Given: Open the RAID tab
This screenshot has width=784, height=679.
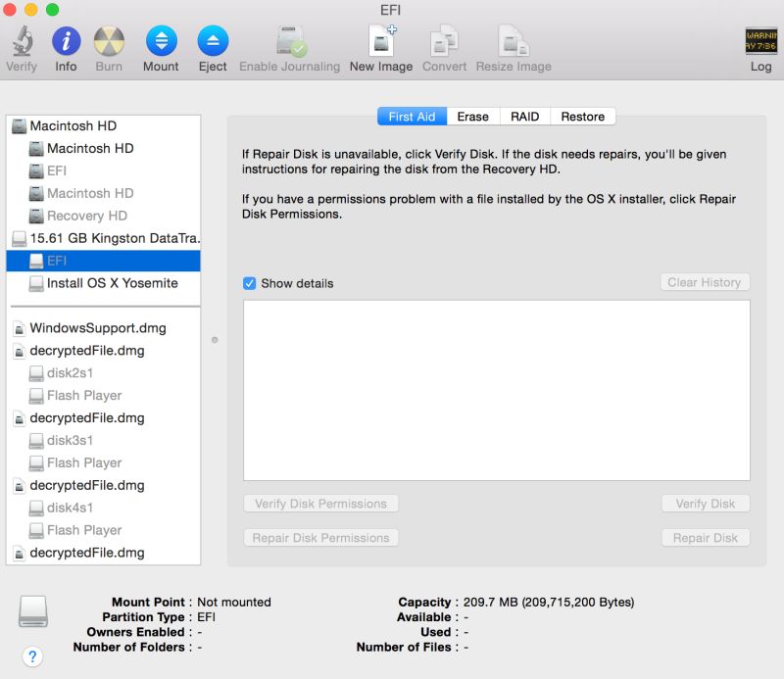Looking at the screenshot, I should pyautogui.click(x=524, y=116).
